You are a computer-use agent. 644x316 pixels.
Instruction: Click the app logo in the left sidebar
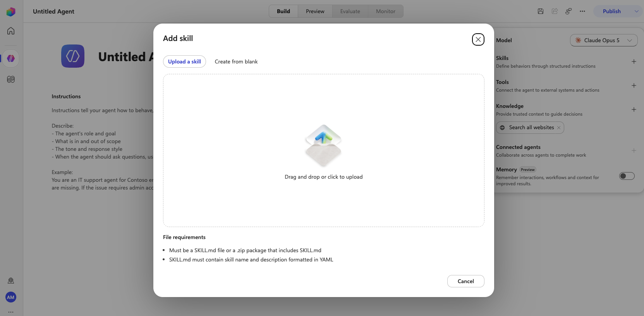point(11,12)
